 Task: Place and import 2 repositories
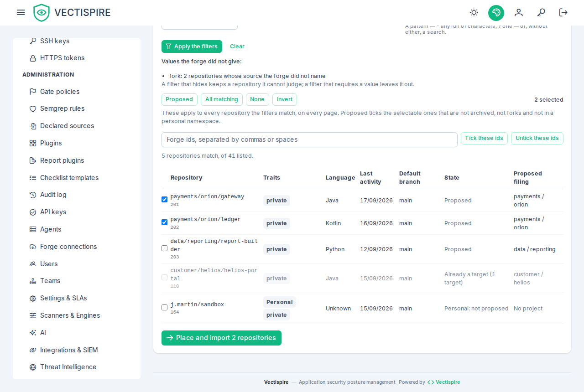(221, 338)
